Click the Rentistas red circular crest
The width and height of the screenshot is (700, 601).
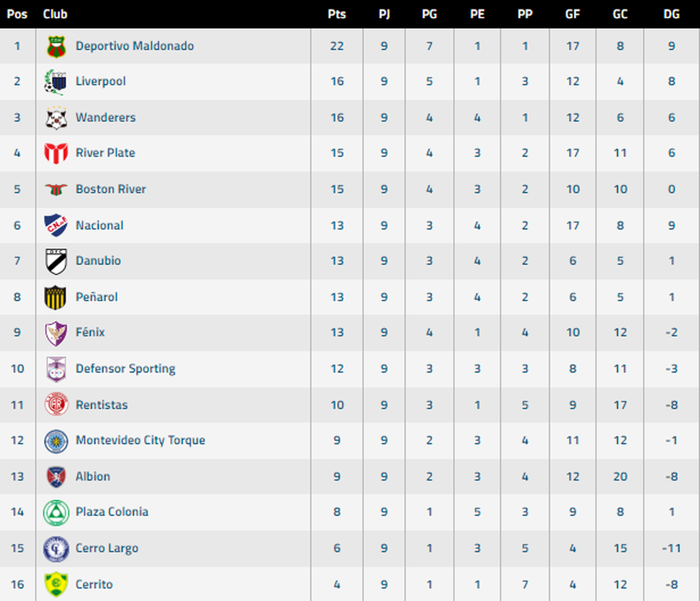tap(57, 405)
